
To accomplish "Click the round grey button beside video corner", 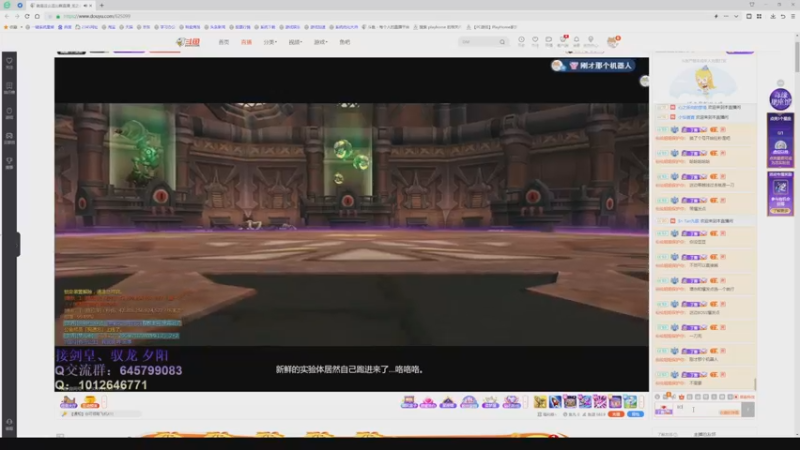I will [645, 81].
